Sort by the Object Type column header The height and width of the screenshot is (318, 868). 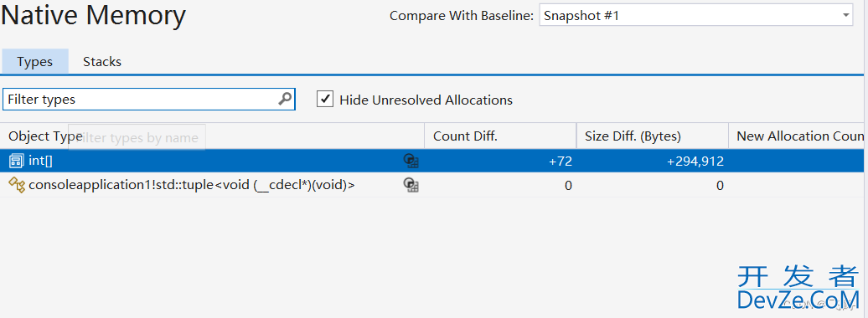pyautogui.click(x=213, y=136)
